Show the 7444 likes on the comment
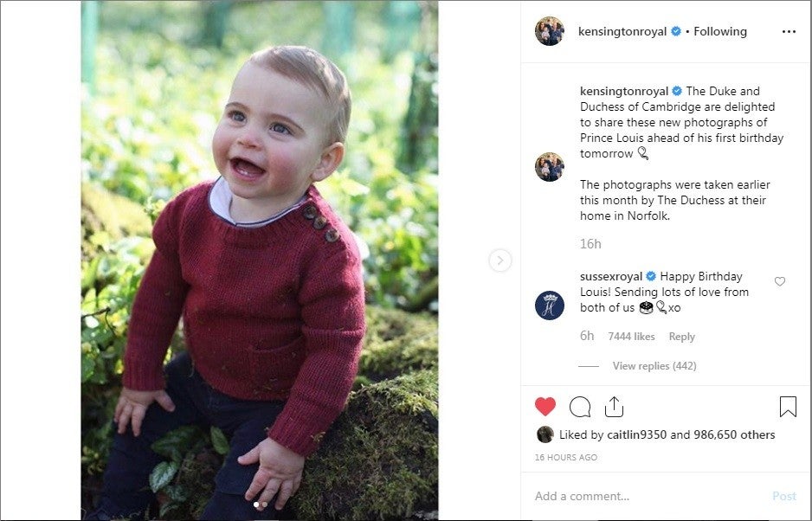Image resolution: width=812 pixels, height=521 pixels. click(631, 337)
